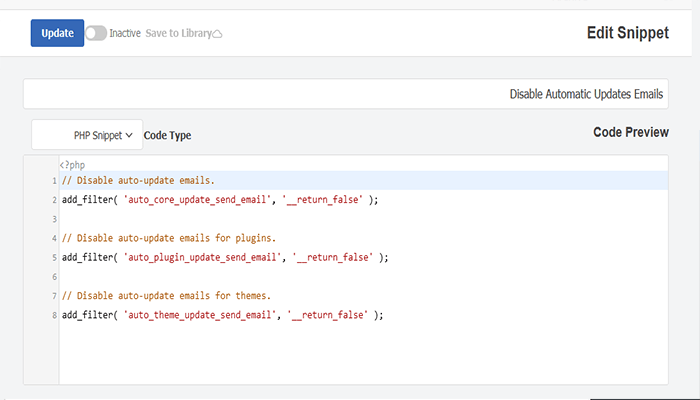Viewport: 700px width, 400px height.
Task: Click the Edit Snippet page heading
Action: coord(627,33)
